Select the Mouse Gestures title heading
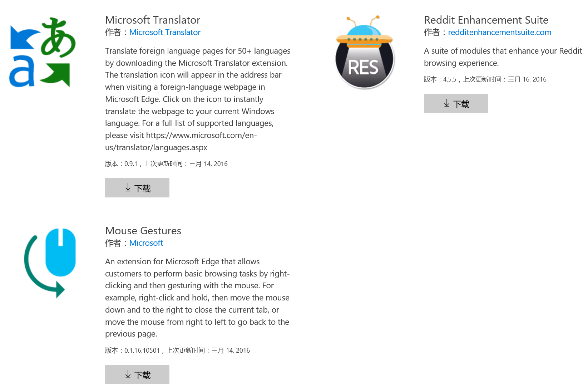The width and height of the screenshot is (588, 387). coord(143,231)
